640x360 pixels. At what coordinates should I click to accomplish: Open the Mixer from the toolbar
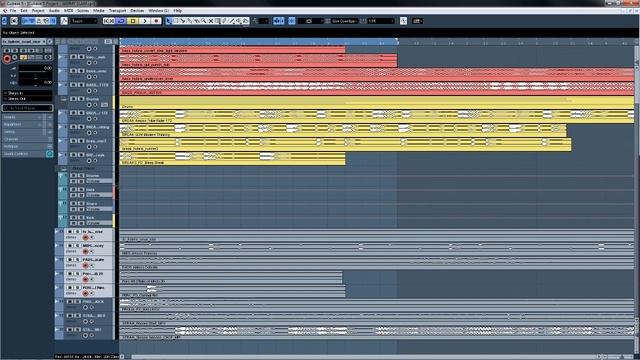pyautogui.click(x=53, y=21)
